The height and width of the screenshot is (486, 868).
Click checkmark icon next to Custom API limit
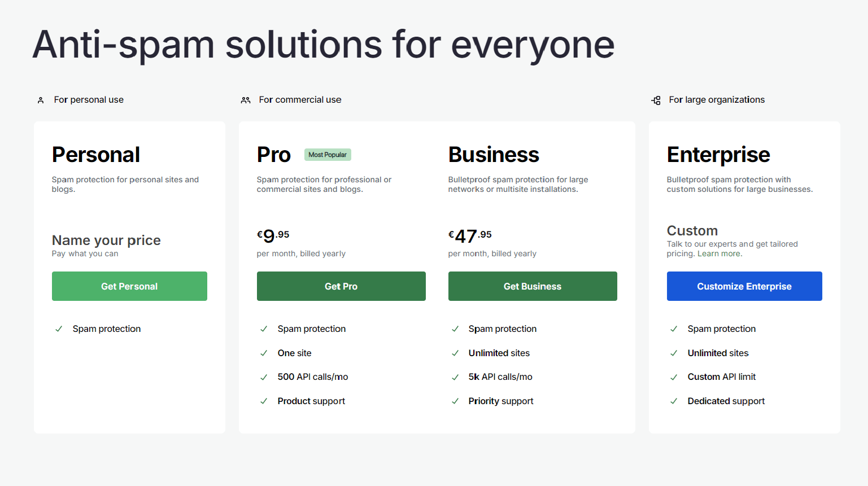pyautogui.click(x=674, y=377)
